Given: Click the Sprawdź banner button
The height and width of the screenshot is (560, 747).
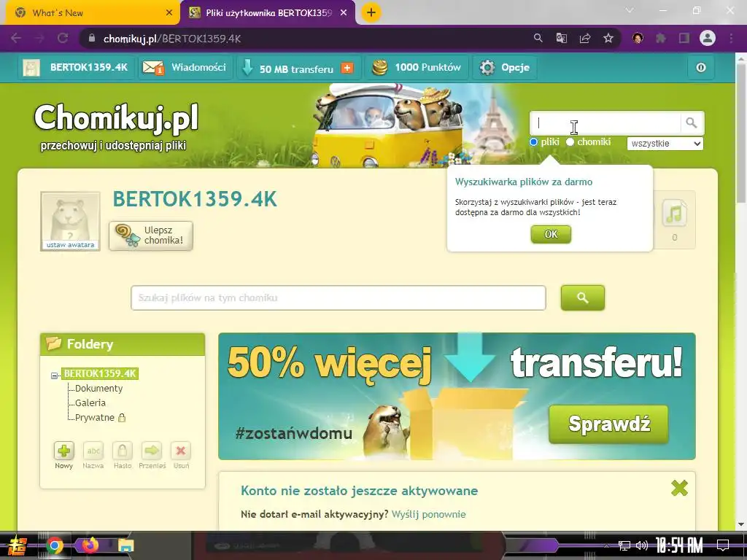Looking at the screenshot, I should [609, 424].
